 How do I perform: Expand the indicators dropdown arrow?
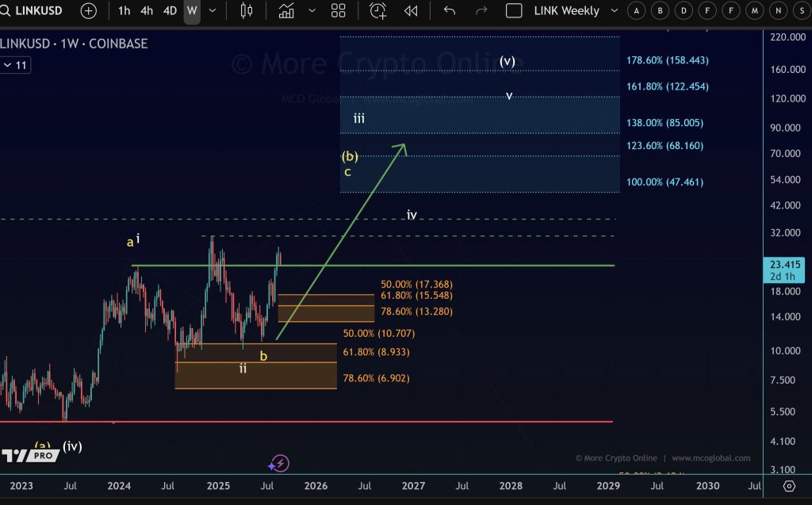(x=312, y=11)
